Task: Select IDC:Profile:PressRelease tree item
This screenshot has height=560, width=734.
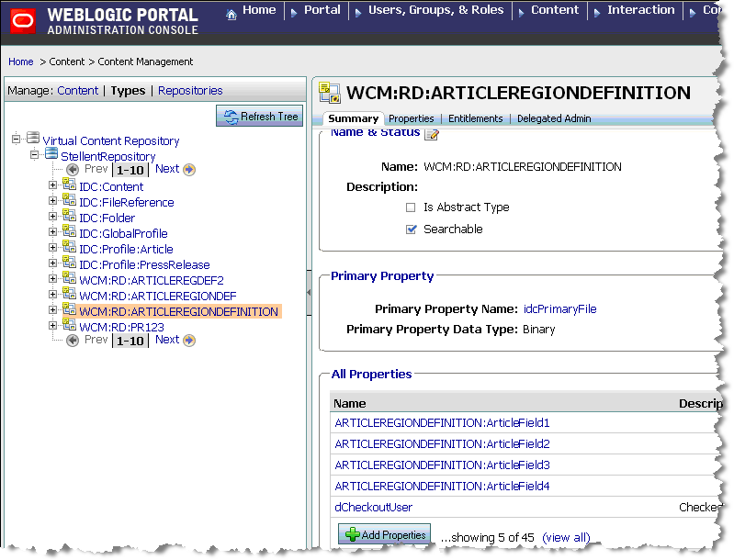Action: [x=144, y=264]
